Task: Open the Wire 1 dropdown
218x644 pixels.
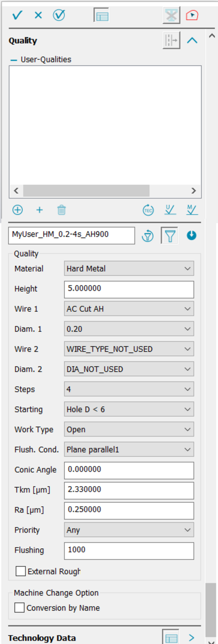Action: (129, 309)
